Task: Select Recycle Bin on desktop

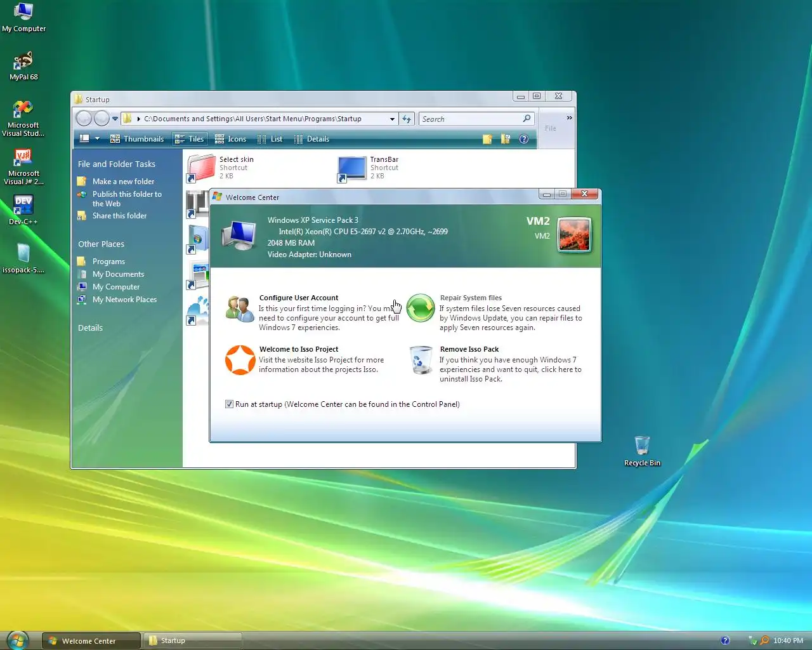Action: pos(642,451)
